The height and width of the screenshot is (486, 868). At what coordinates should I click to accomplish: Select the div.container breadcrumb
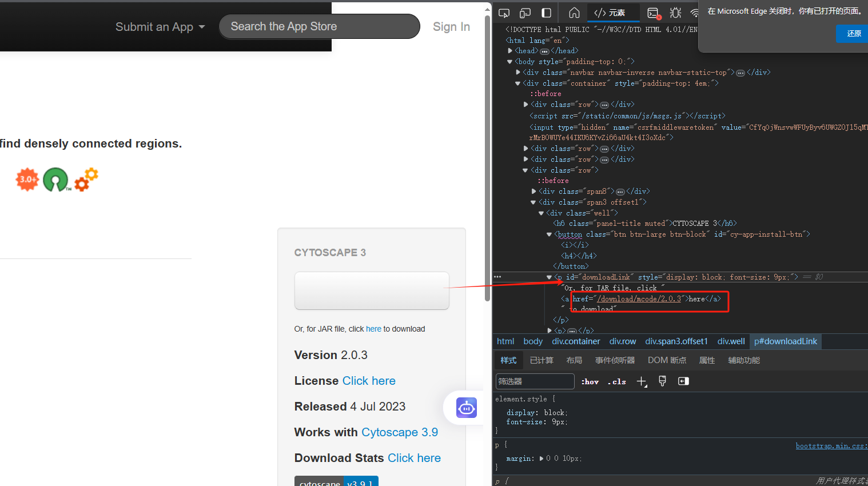[x=576, y=341]
